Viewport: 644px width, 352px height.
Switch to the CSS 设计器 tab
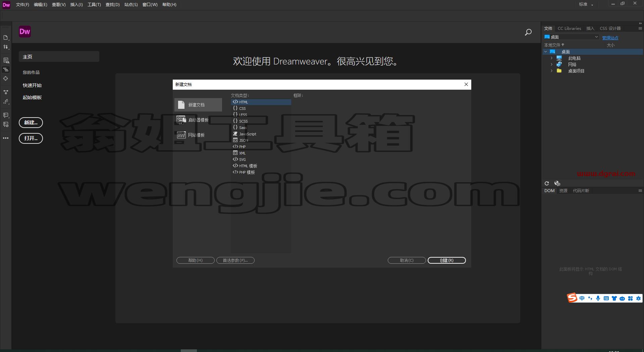[610, 29]
